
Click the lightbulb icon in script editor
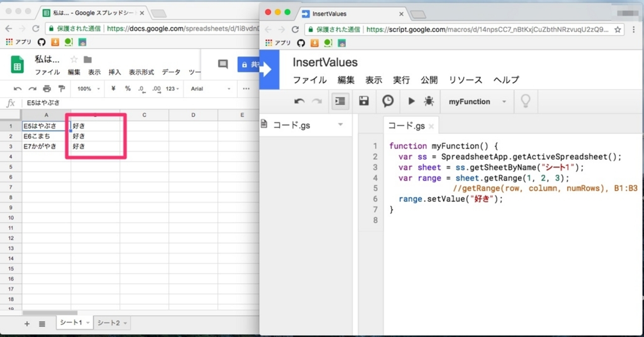tap(525, 101)
